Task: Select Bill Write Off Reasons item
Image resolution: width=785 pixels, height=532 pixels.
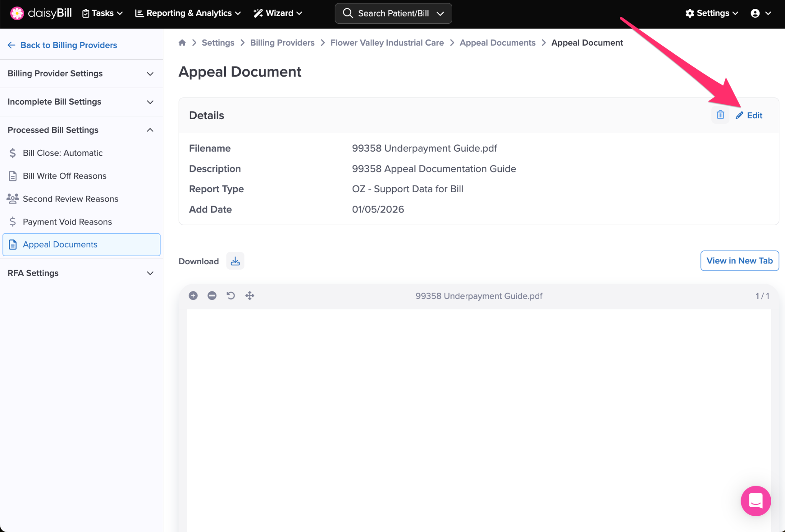Action: 64,176
